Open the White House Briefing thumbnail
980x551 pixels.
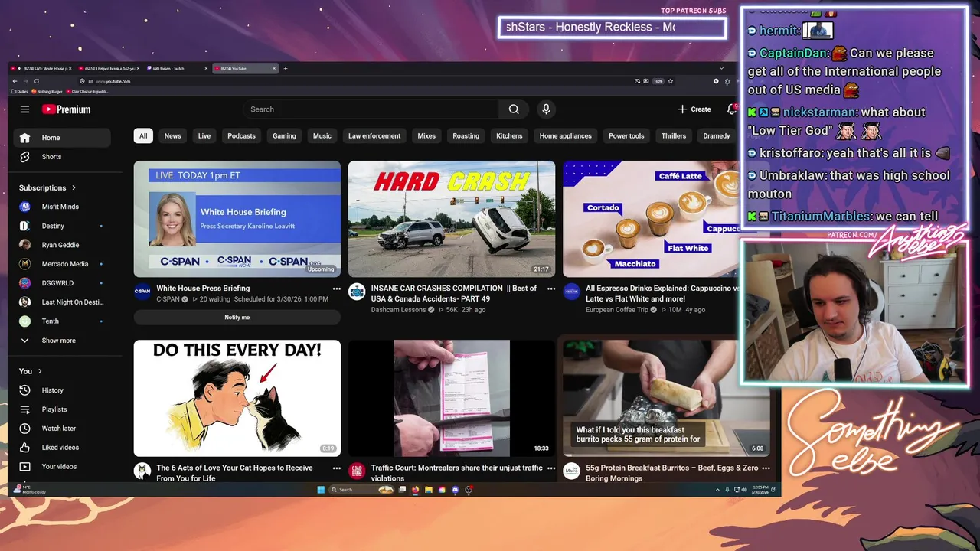coord(237,219)
